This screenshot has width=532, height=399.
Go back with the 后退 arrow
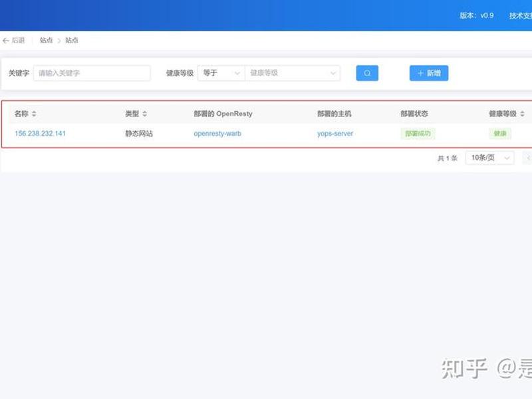(13, 41)
